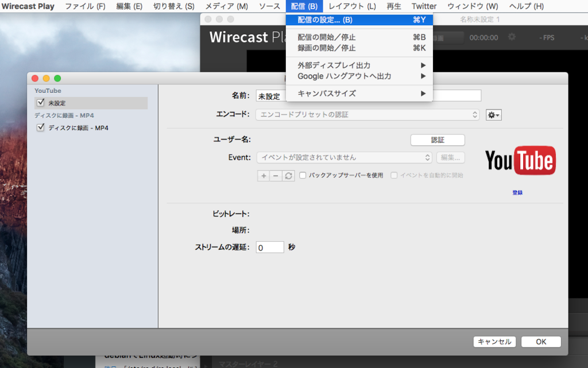Toggle the 未設定 YouTube output checkbox
Image resolution: width=588 pixels, height=368 pixels.
point(41,102)
